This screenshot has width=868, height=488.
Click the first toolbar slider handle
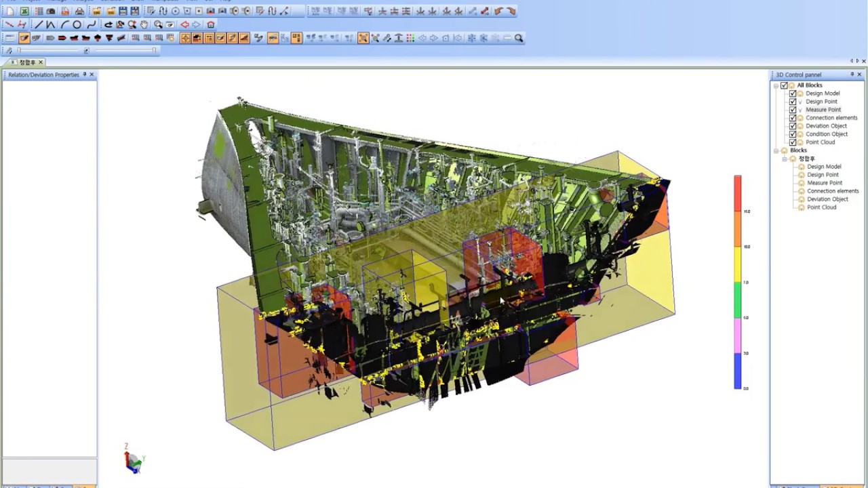(x=19, y=50)
